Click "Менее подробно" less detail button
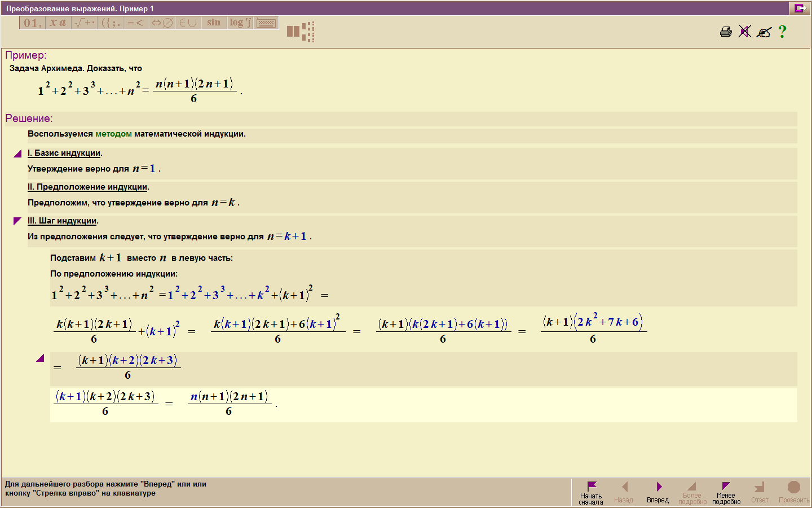 tap(726, 493)
